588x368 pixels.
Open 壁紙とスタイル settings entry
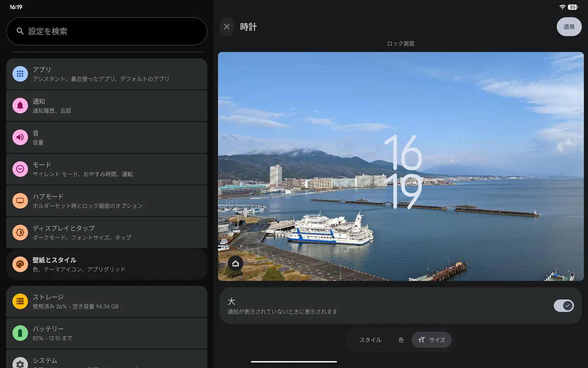[107, 264]
